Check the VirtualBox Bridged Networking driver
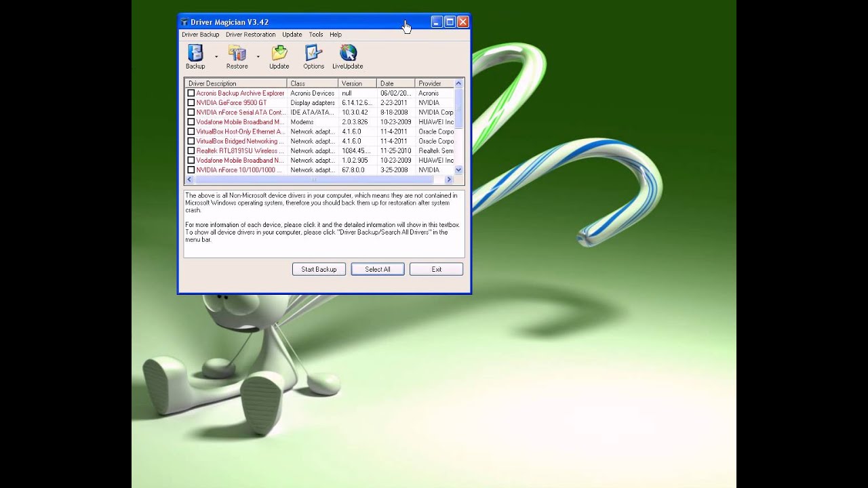This screenshot has width=868, height=488. pos(191,141)
